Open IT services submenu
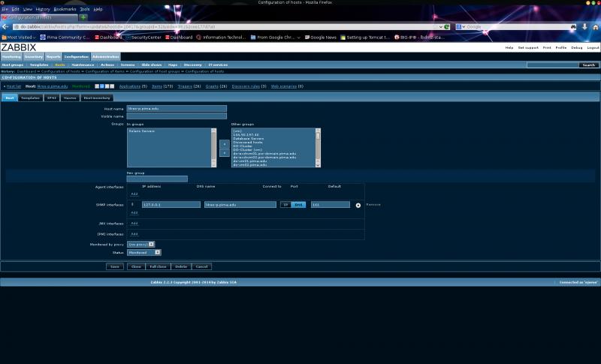The width and height of the screenshot is (601, 364). [x=218, y=65]
